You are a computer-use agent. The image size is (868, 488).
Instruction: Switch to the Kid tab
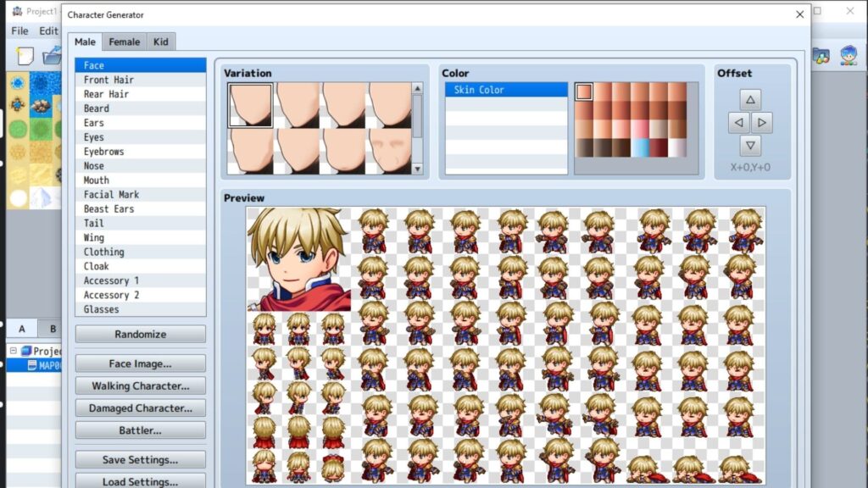coord(160,42)
